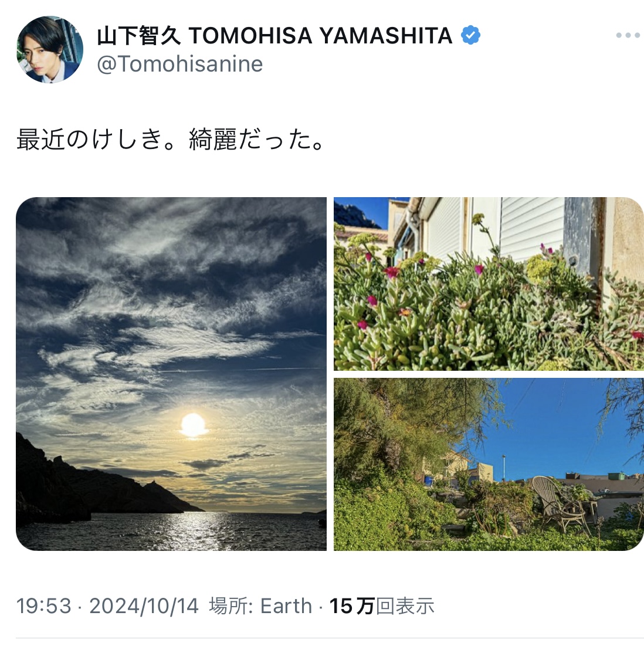Click the TOMOHISA YAMASHITA name text

(321, 35)
